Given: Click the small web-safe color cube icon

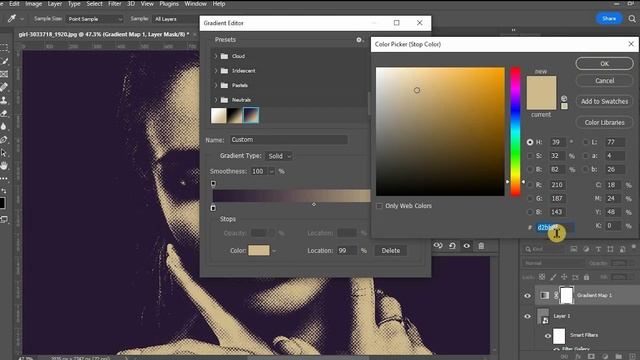Looking at the screenshot, I should (x=564, y=98).
